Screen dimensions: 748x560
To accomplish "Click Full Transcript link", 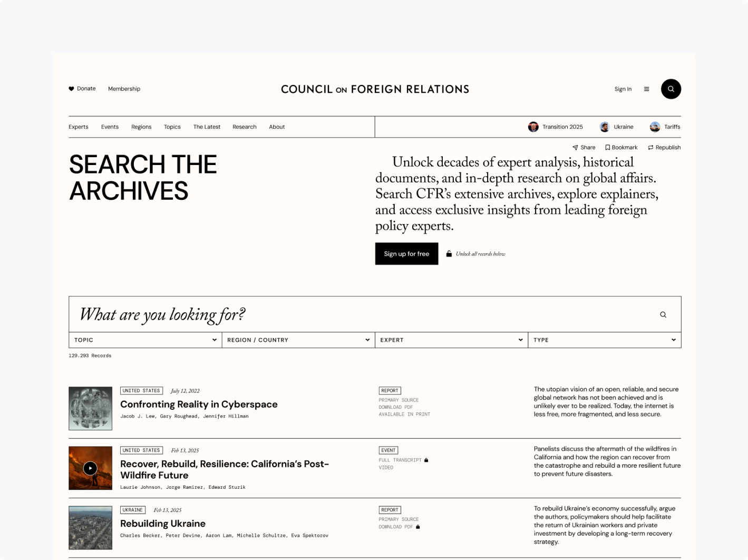I will point(400,460).
